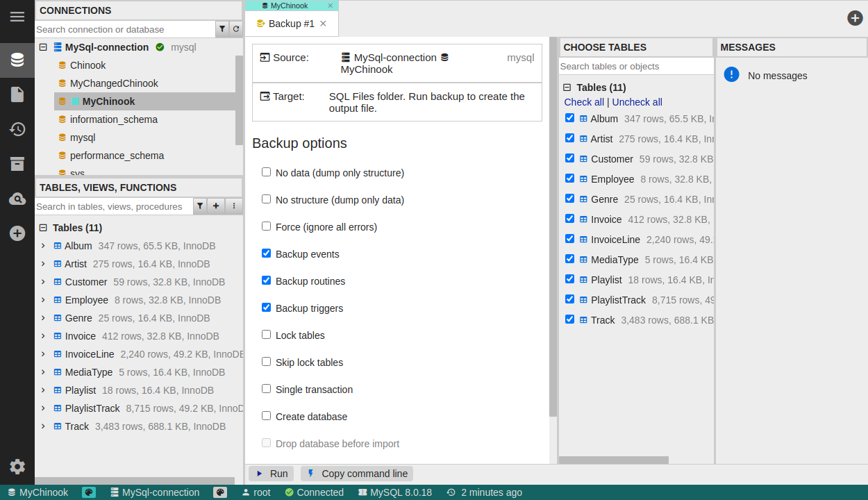This screenshot has height=500, width=868.
Task: Switch to the Backup #1 tab
Action: [x=291, y=24]
